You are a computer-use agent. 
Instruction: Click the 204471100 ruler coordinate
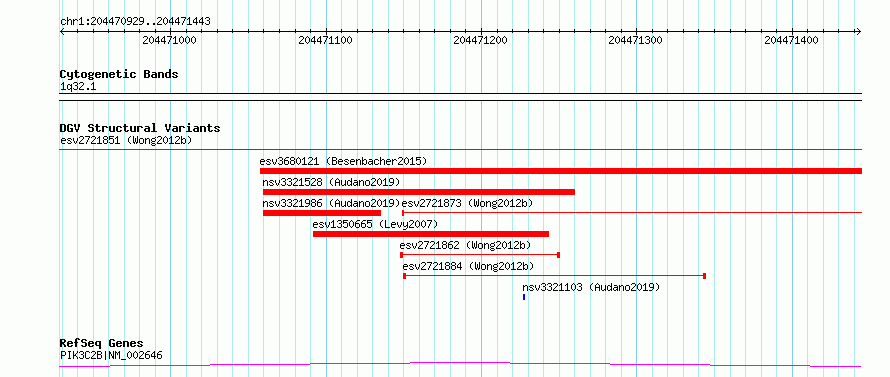tap(325, 40)
